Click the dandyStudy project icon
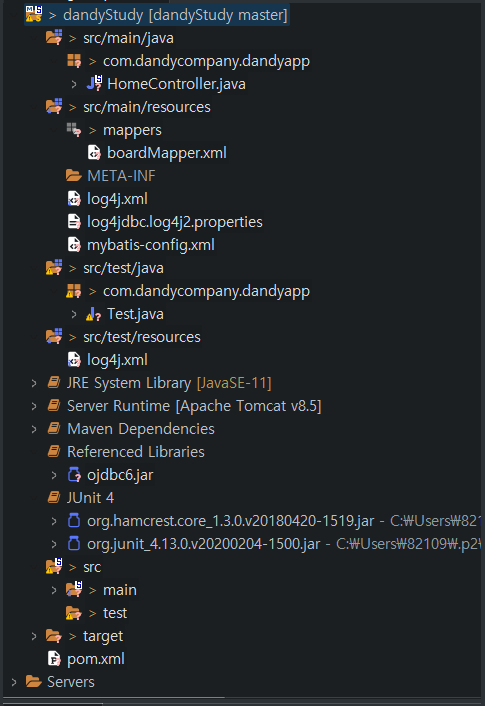485x706 pixels. (x=34, y=14)
